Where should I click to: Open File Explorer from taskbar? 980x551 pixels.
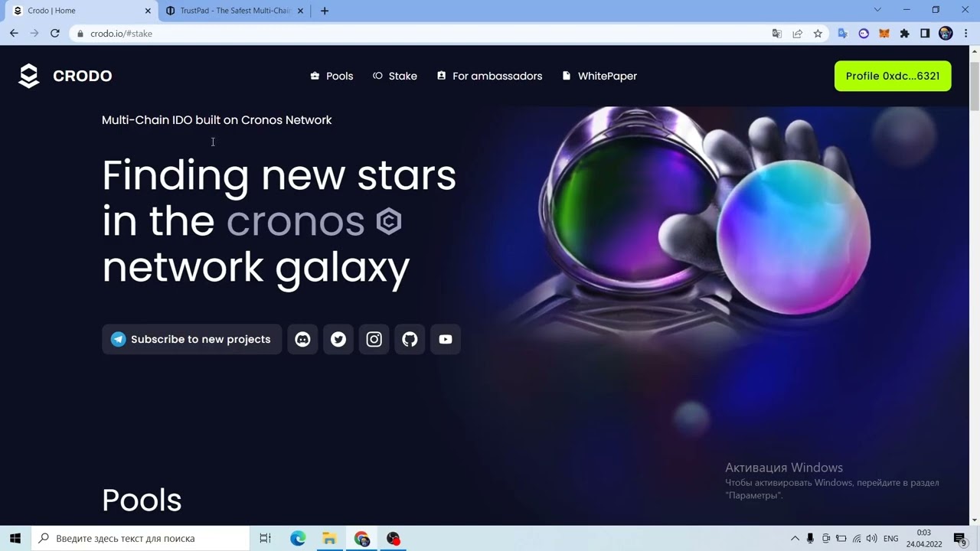point(329,538)
